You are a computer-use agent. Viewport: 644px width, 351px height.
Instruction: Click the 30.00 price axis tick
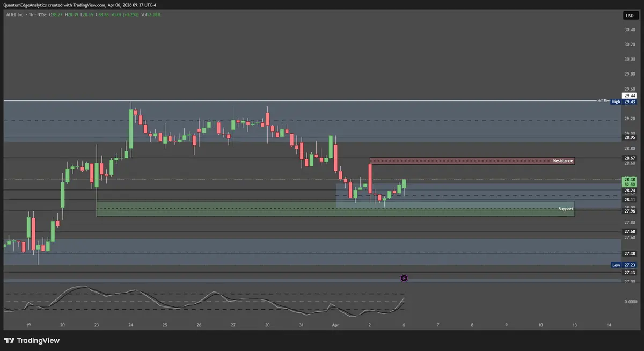point(630,59)
